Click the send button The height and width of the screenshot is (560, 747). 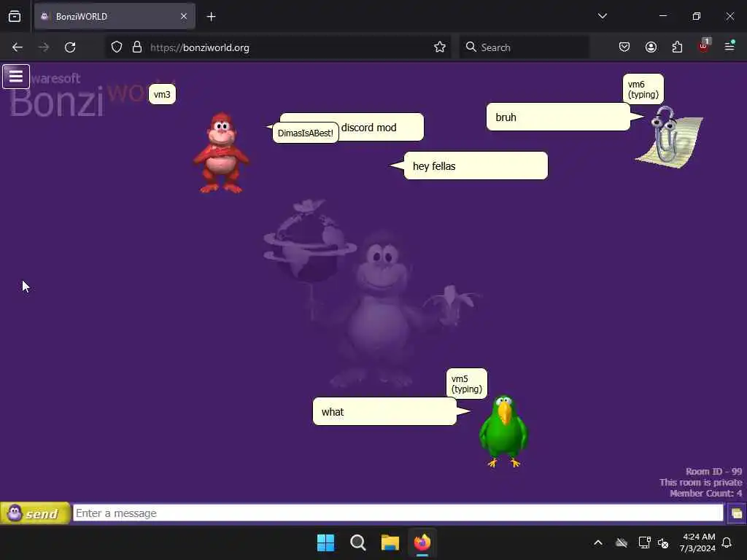35,513
